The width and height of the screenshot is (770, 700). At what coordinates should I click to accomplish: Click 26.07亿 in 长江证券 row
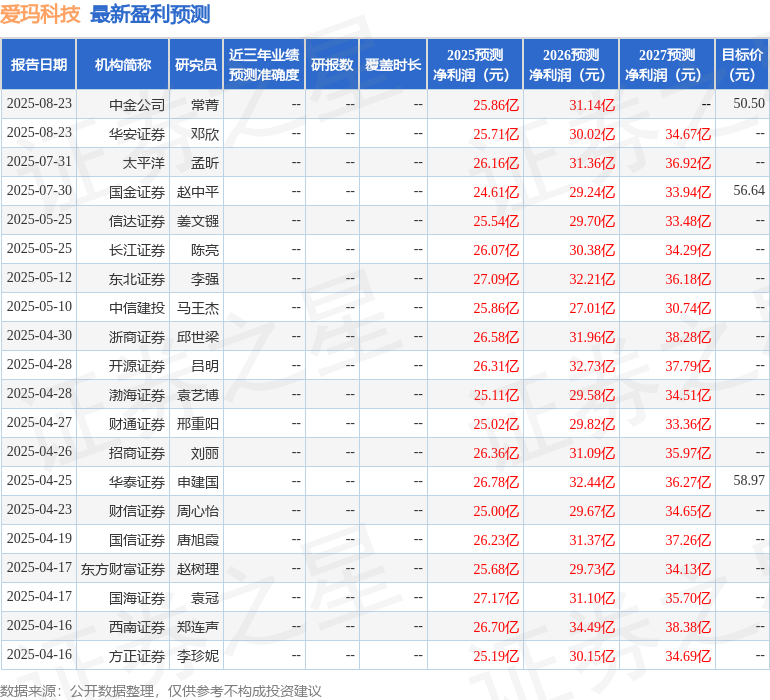[x=496, y=250]
